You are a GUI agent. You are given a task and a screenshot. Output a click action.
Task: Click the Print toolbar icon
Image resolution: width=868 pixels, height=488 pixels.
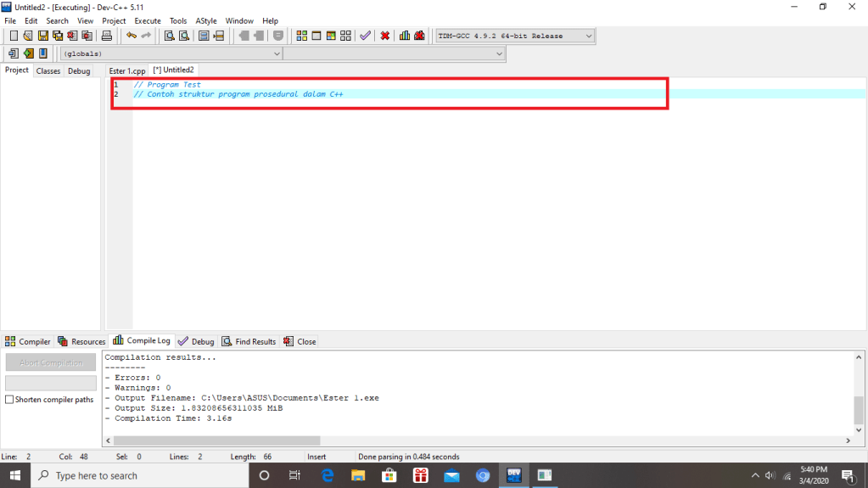107,36
